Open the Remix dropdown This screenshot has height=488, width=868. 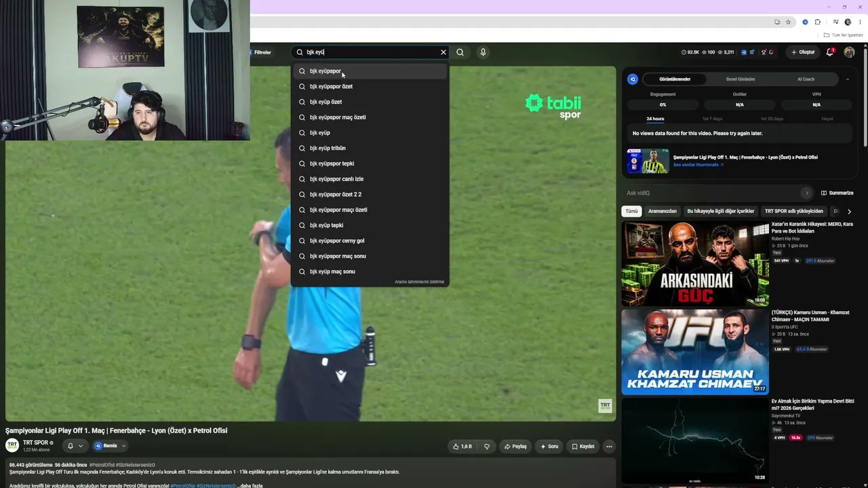[x=110, y=446]
